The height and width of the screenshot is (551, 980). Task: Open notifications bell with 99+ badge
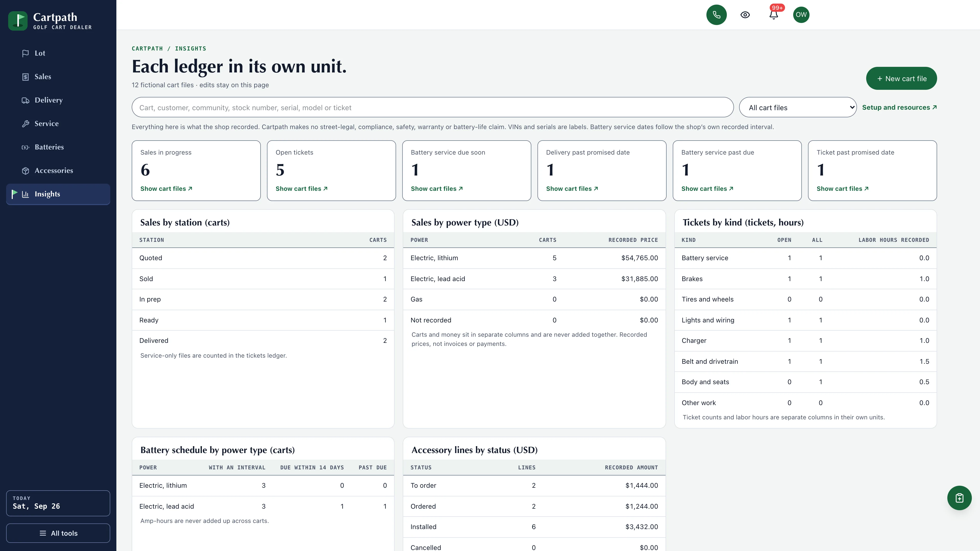click(x=774, y=15)
